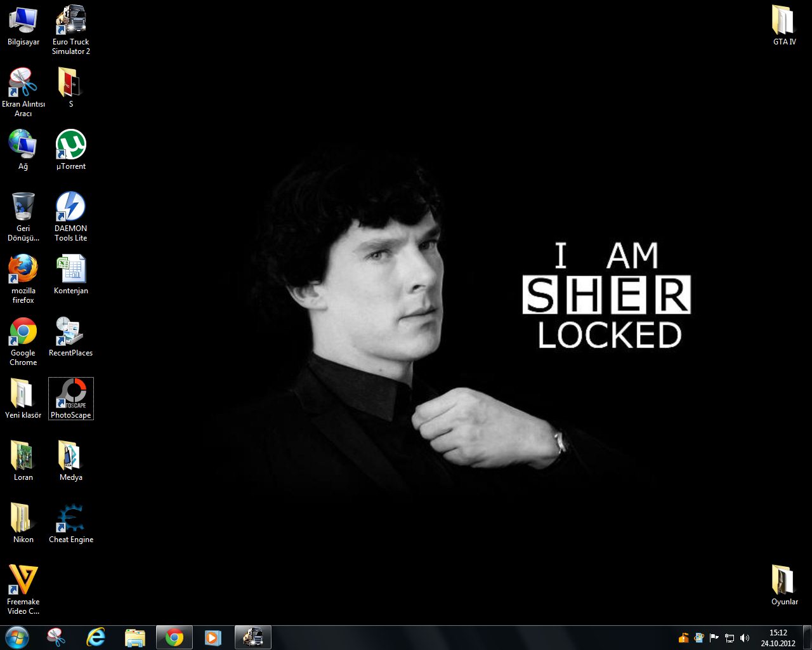
Task: Open Ekran Alıntısı Aracı desktop shortcut
Action: pos(23,92)
